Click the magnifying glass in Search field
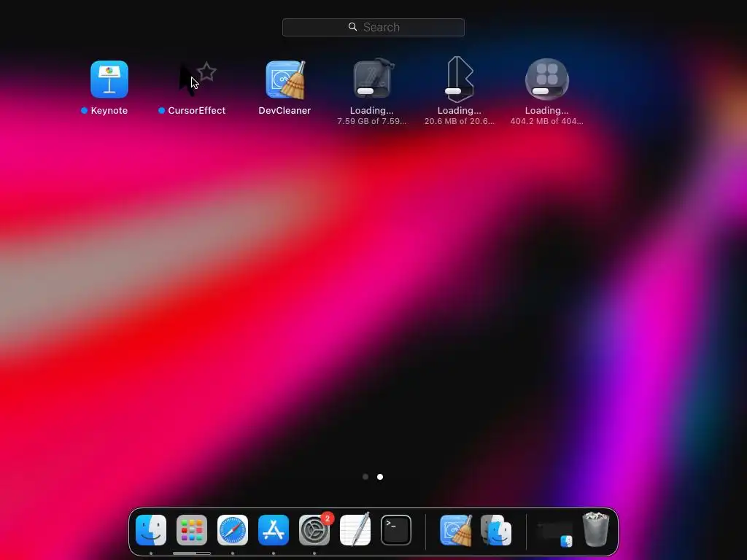Screen dimensions: 747x560 352,27
